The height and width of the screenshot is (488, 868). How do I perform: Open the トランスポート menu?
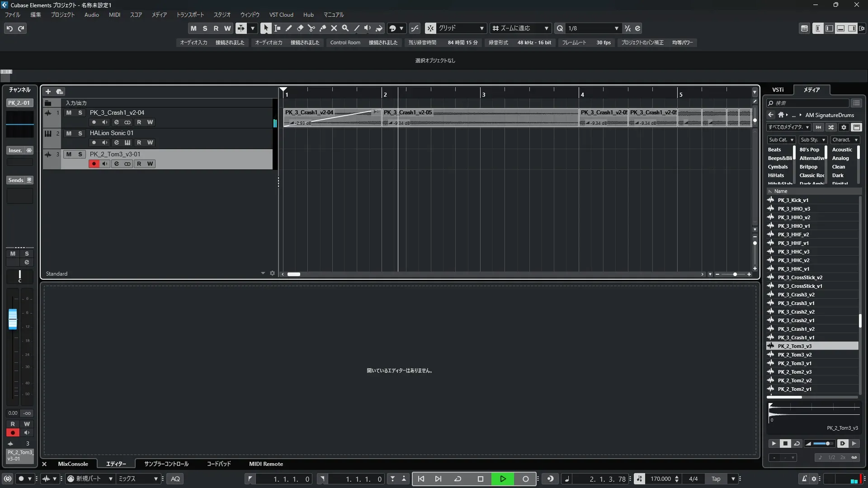(190, 15)
